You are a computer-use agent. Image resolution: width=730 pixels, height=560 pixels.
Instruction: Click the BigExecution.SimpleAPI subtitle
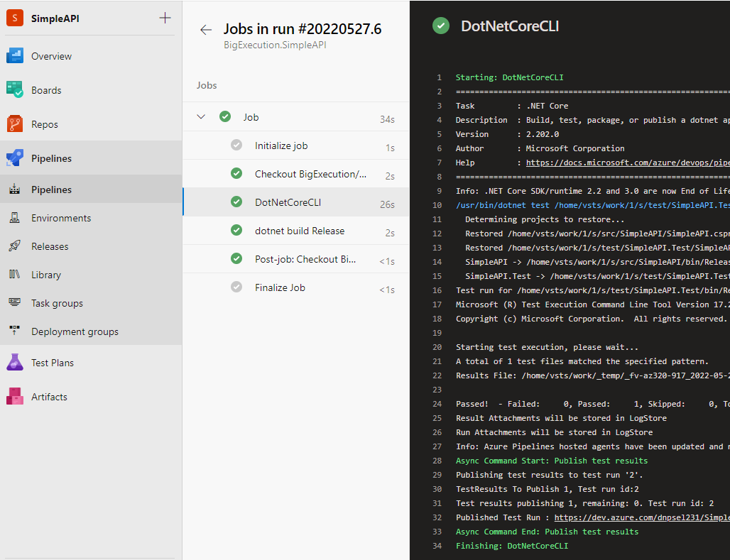coord(275,45)
